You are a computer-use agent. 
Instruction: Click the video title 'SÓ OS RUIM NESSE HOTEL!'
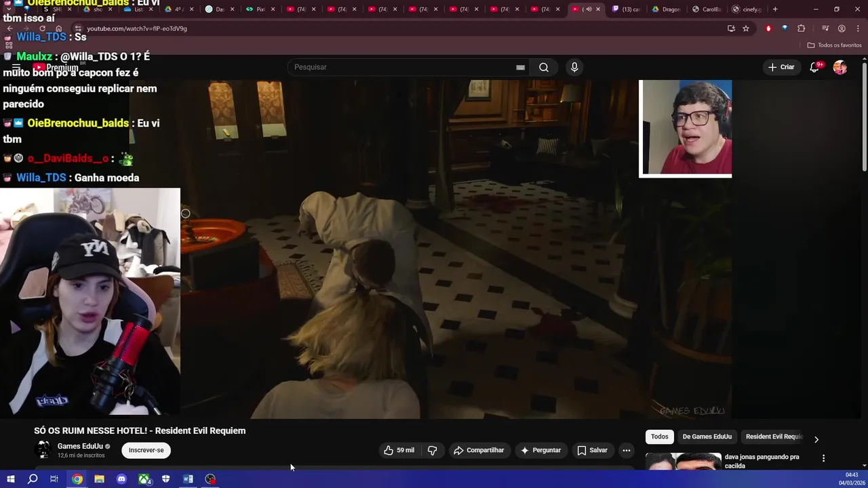click(x=140, y=430)
